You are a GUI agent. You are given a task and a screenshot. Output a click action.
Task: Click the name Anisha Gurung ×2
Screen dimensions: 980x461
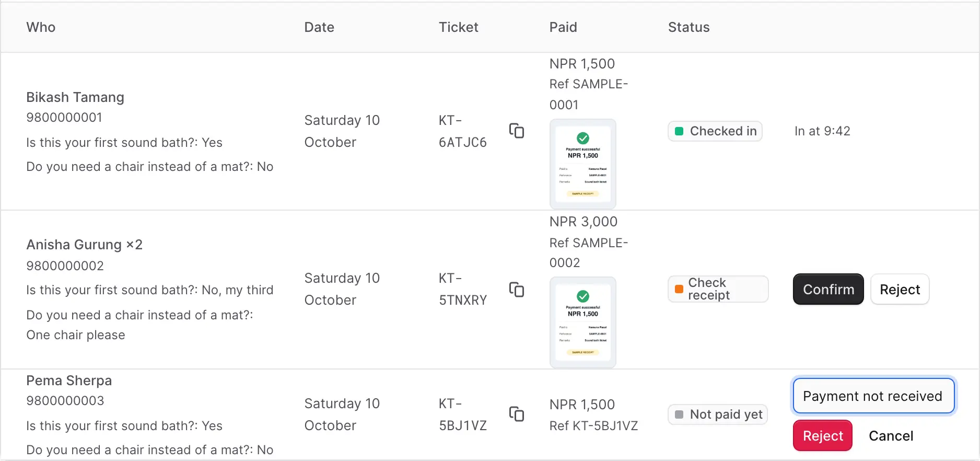pos(84,245)
